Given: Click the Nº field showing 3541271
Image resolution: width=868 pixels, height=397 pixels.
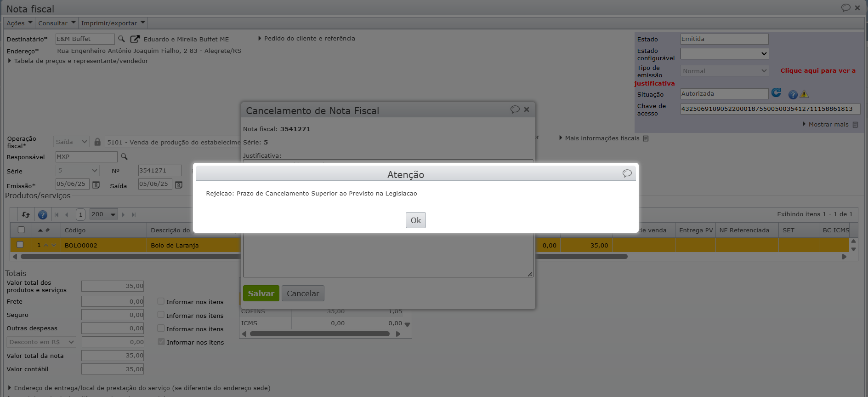Looking at the screenshot, I should click(x=160, y=171).
